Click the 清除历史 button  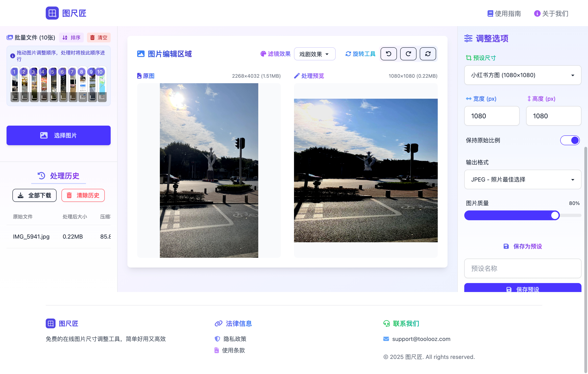[83, 195]
